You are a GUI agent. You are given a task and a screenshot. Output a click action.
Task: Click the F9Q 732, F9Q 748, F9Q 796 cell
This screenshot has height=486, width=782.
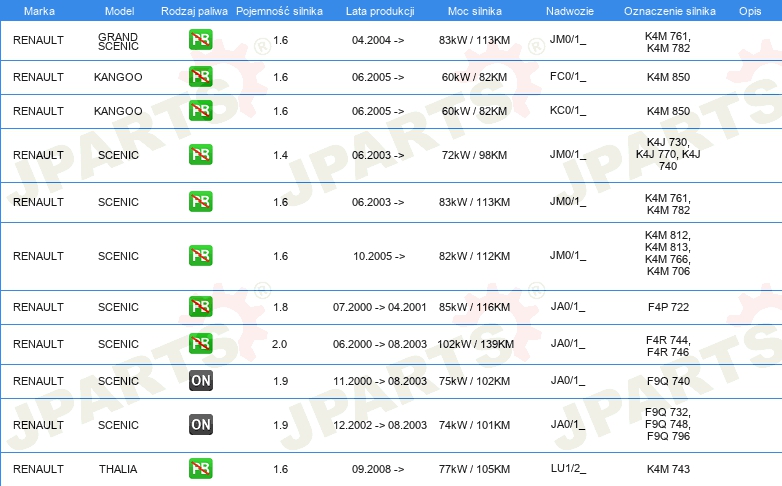click(x=668, y=424)
